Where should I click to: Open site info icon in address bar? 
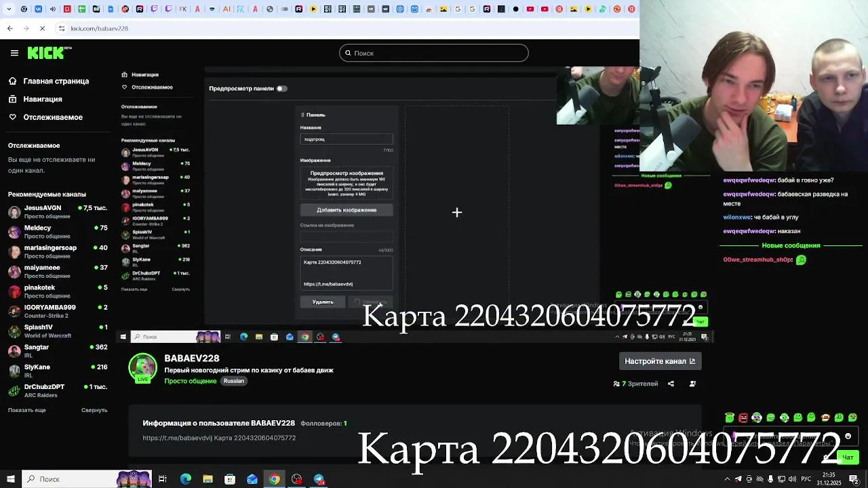[x=62, y=28]
